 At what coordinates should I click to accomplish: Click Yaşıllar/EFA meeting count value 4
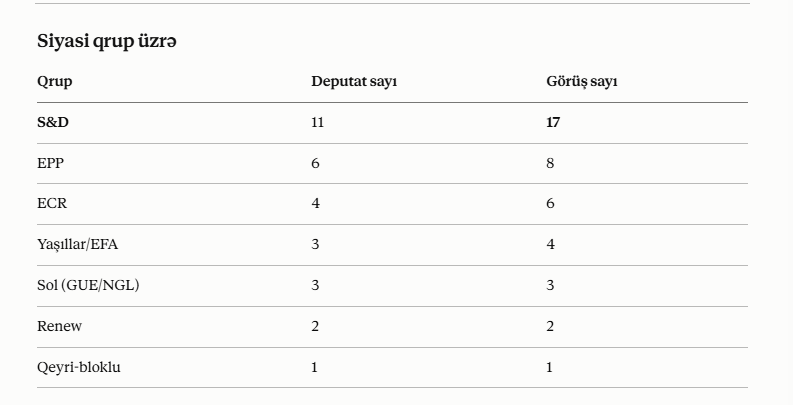pyautogui.click(x=550, y=244)
